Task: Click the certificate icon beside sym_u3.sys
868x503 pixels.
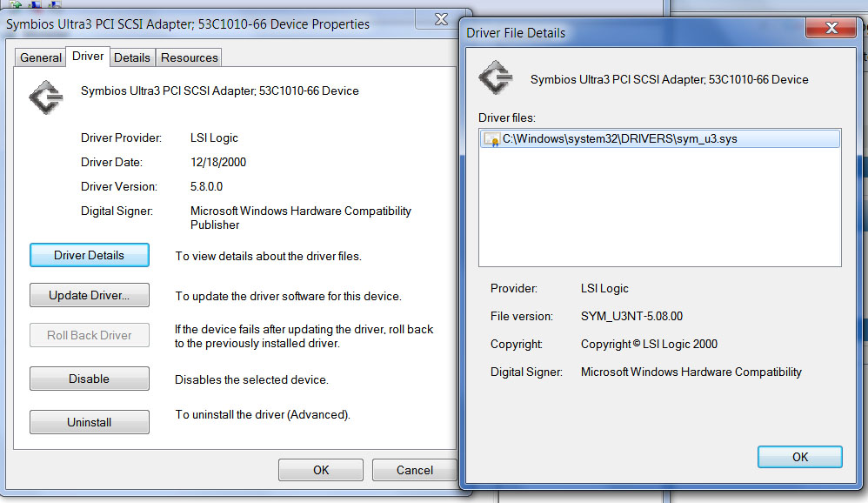Action: click(491, 139)
